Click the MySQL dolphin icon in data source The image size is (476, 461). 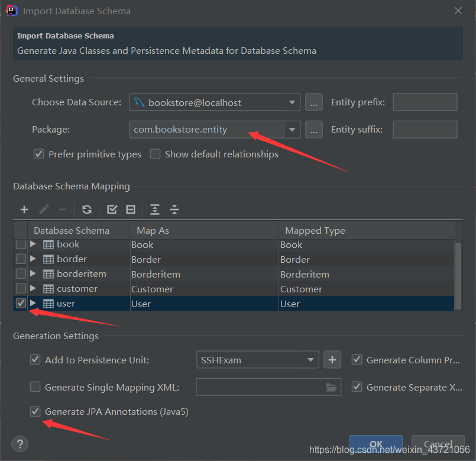pos(140,102)
